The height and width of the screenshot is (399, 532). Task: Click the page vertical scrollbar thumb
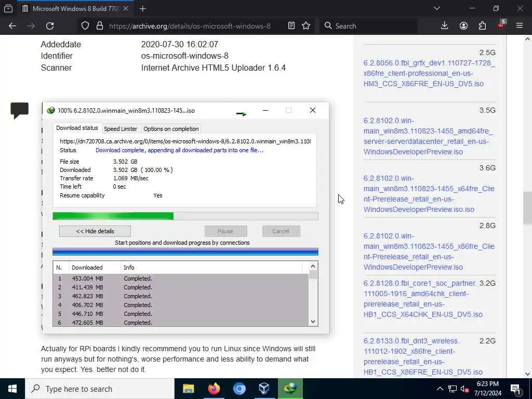pos(527,208)
